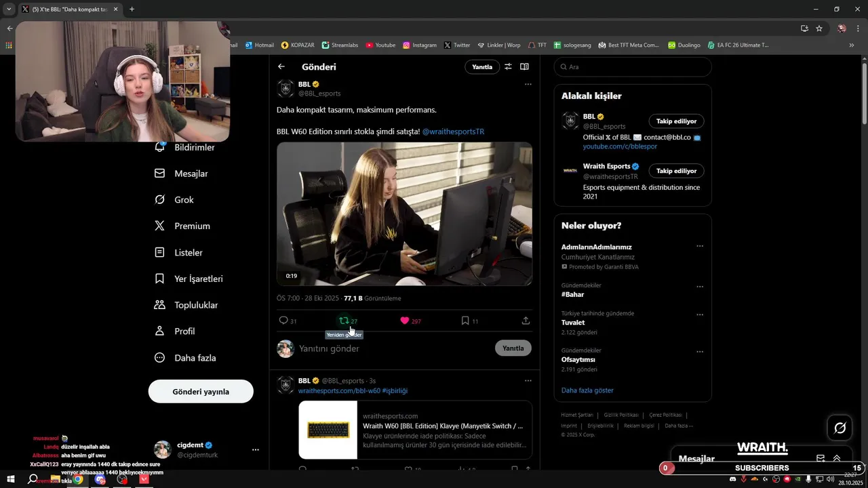Open the three-dot menu on the BBL post
Viewport: 868px width, 488px height.
point(528,85)
